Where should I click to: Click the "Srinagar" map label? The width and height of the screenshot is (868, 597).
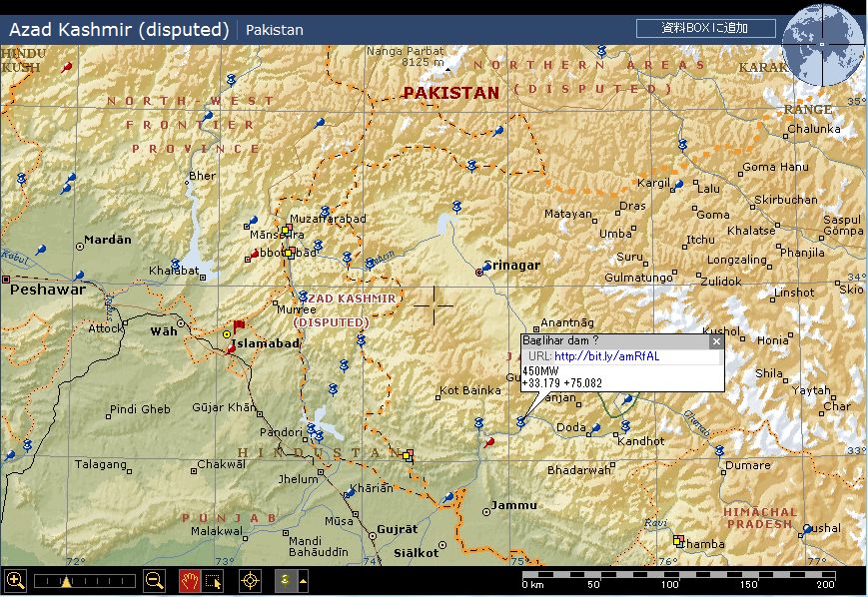(x=512, y=265)
